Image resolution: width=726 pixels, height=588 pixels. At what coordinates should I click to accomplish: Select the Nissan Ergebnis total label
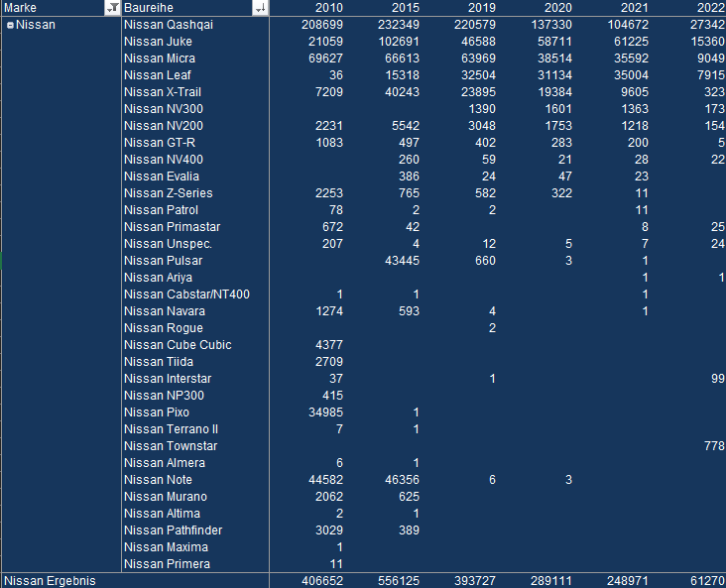[x=50, y=581]
